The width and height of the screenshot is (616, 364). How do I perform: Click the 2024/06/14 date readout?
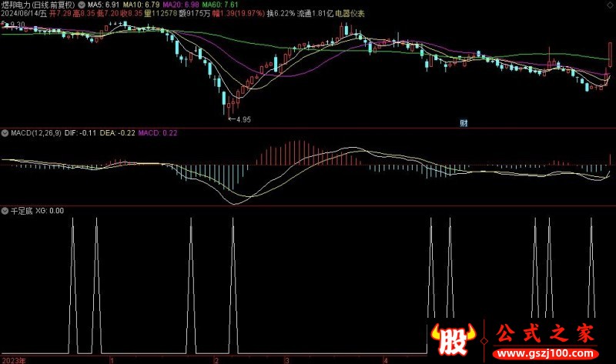22,14
